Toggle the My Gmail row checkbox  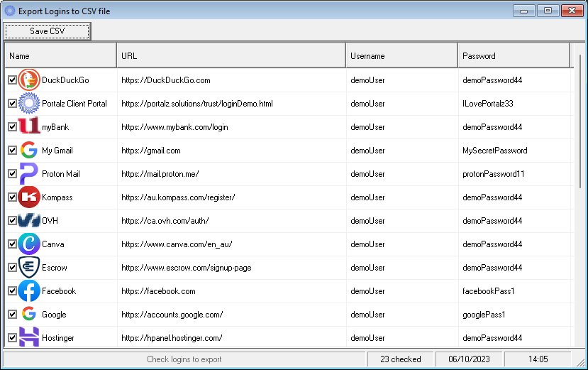[x=12, y=151]
